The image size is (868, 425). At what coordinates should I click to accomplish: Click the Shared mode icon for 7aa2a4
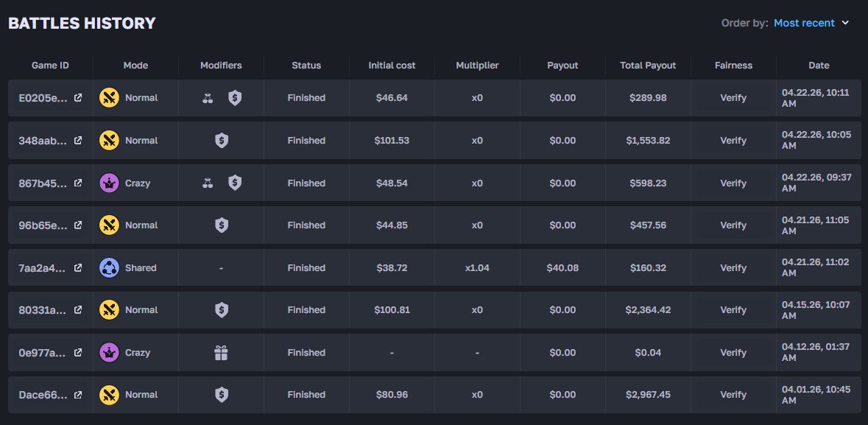(x=109, y=267)
